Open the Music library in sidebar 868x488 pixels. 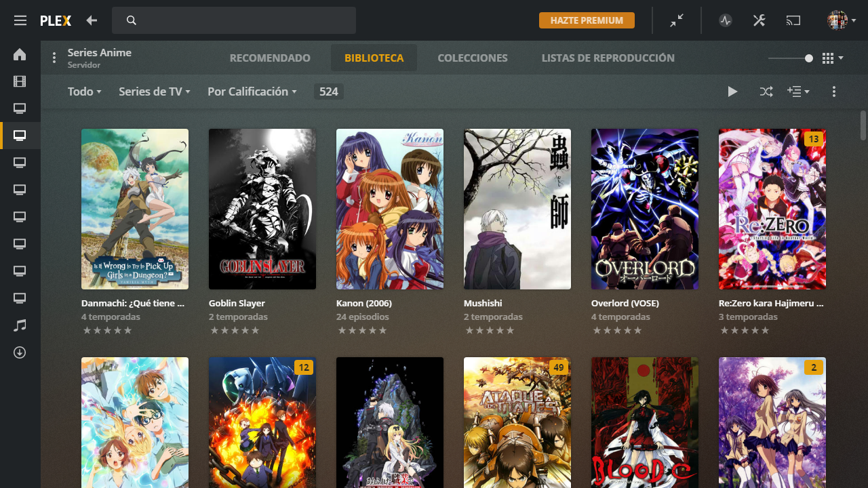[x=20, y=325]
